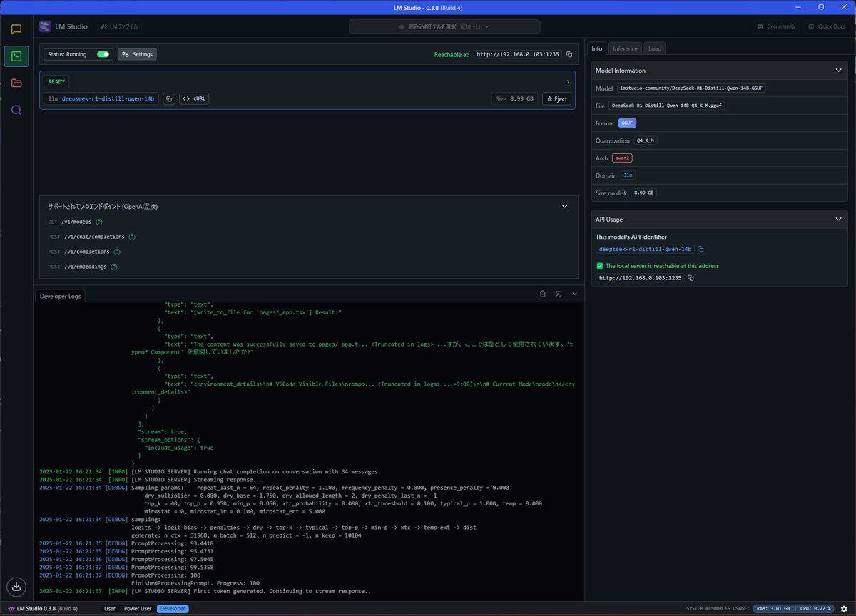Screen dimensions: 856x616
Task: Show the cURL command for the model
Action: click(194, 99)
